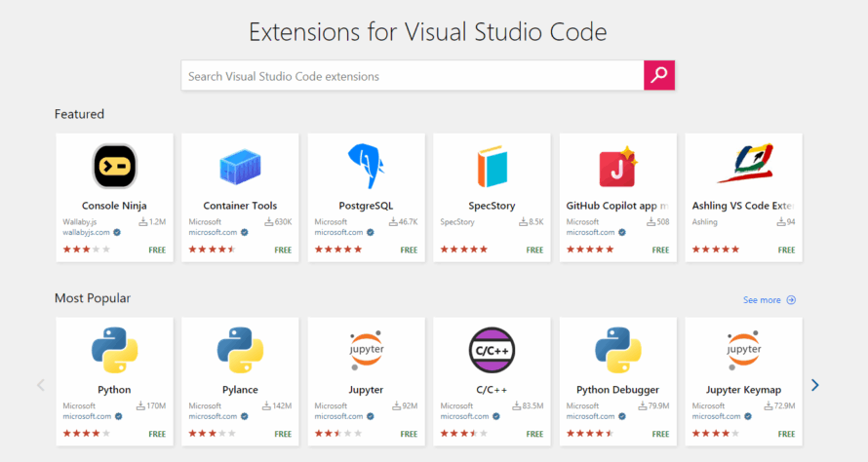Click the Ashling VS Code Extension title
Image resolution: width=868 pixels, height=462 pixels.
pos(743,206)
